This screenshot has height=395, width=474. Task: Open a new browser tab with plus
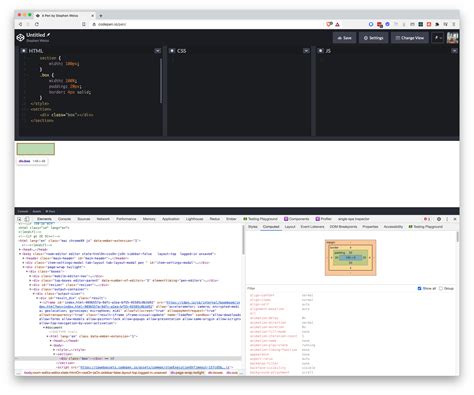click(101, 15)
